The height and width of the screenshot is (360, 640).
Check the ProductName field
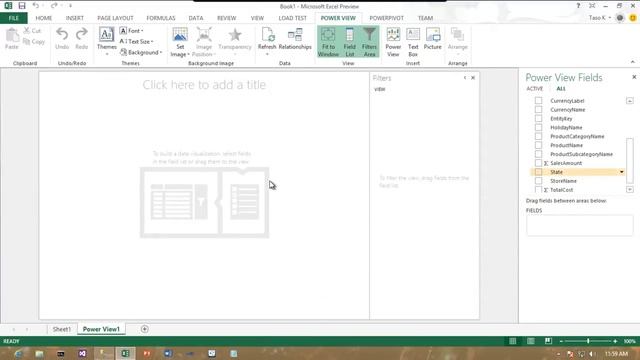point(538,145)
